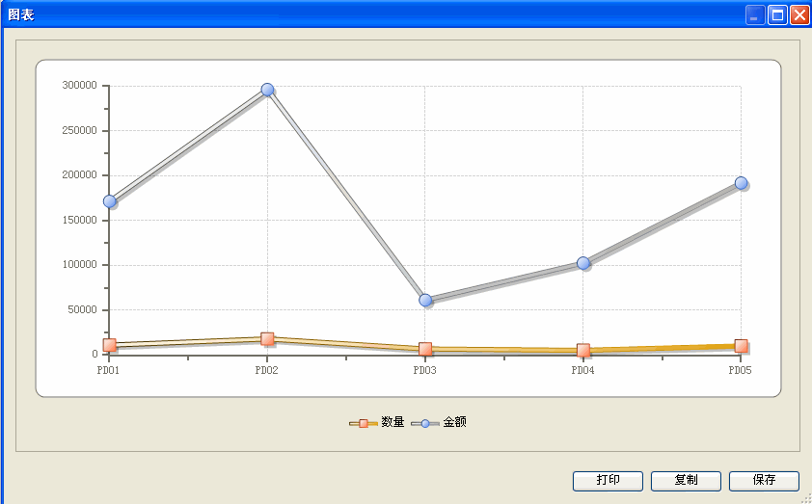Click the 数量 square marker at PD04
This screenshot has height=504, width=812.
pyautogui.click(x=583, y=351)
